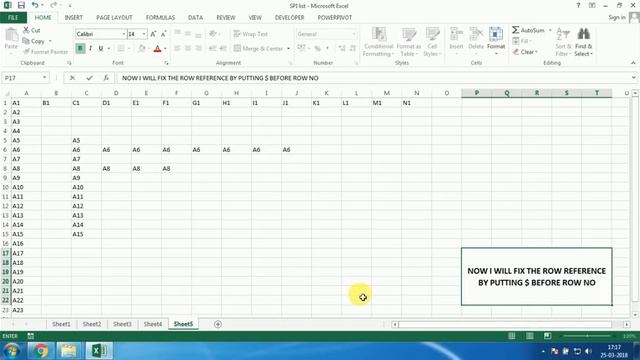Click the Cell Styles icon

432,34
